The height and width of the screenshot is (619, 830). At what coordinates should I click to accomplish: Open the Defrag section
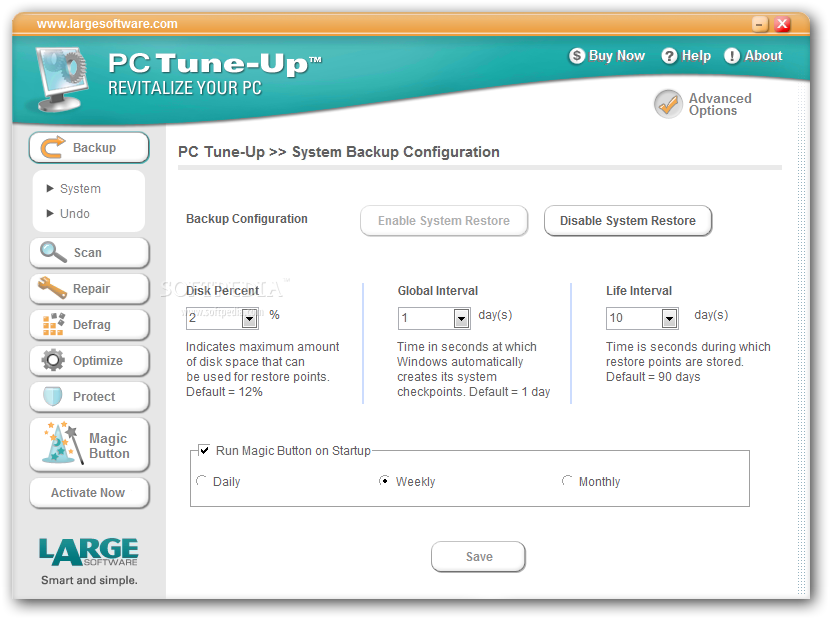89,325
